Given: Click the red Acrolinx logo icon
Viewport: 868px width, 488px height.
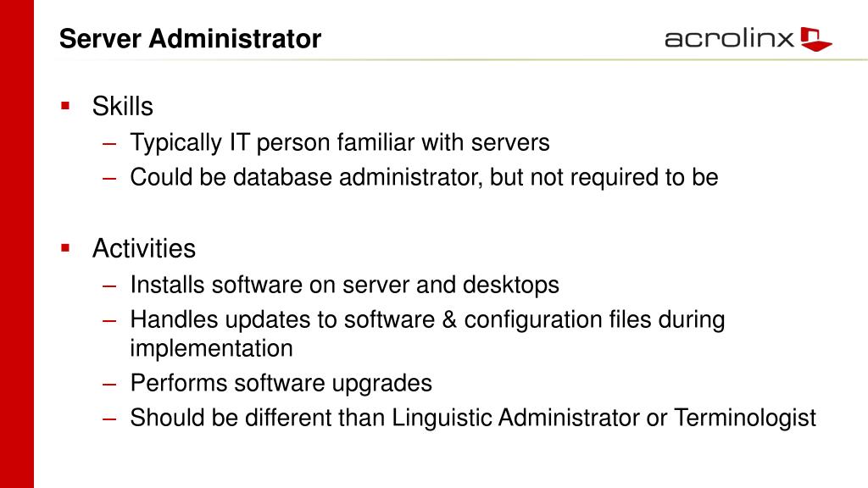Looking at the screenshot, I should point(815,39).
